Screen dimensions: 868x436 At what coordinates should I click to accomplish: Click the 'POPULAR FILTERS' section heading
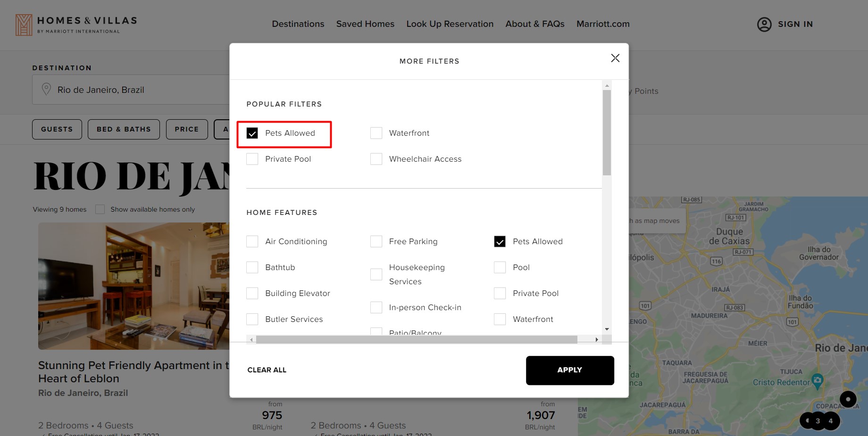tap(284, 104)
